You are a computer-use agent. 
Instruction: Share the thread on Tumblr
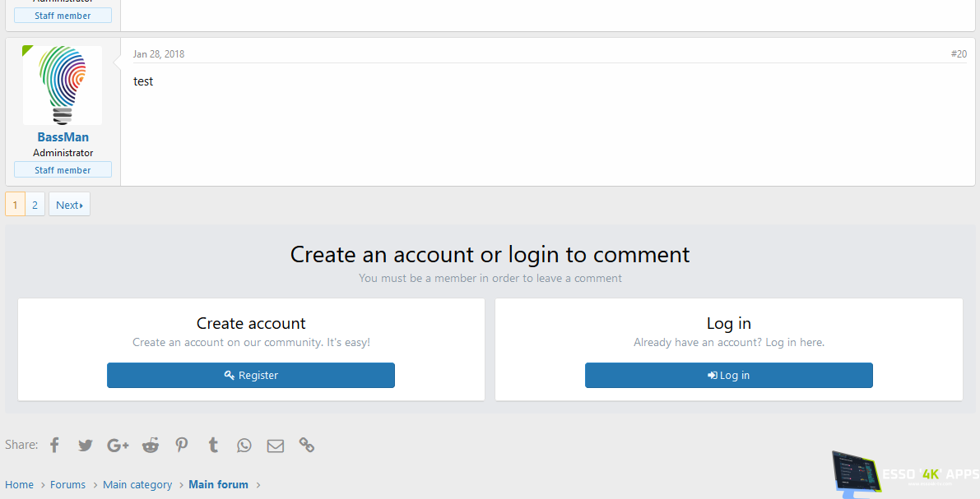click(212, 445)
